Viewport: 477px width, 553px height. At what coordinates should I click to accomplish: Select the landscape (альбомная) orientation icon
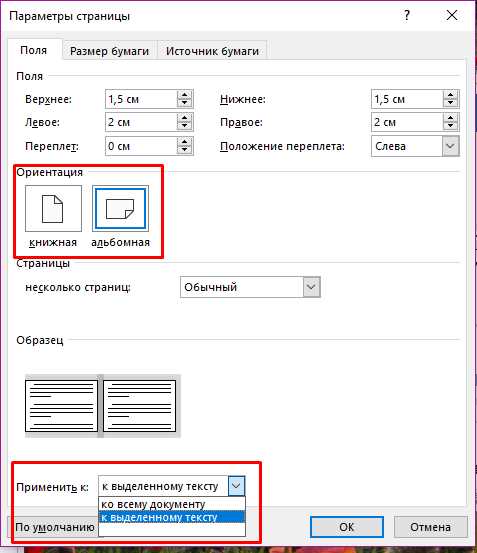click(x=120, y=209)
